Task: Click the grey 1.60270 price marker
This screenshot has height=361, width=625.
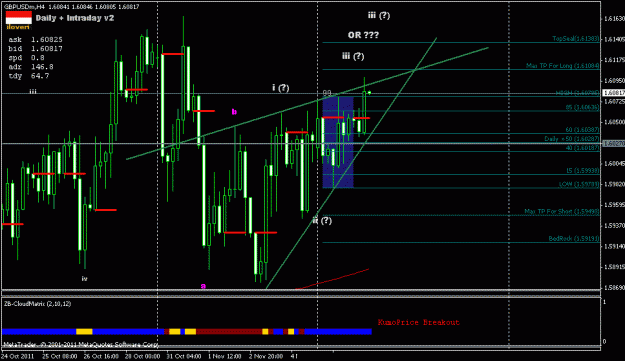Action: pyautogui.click(x=613, y=143)
